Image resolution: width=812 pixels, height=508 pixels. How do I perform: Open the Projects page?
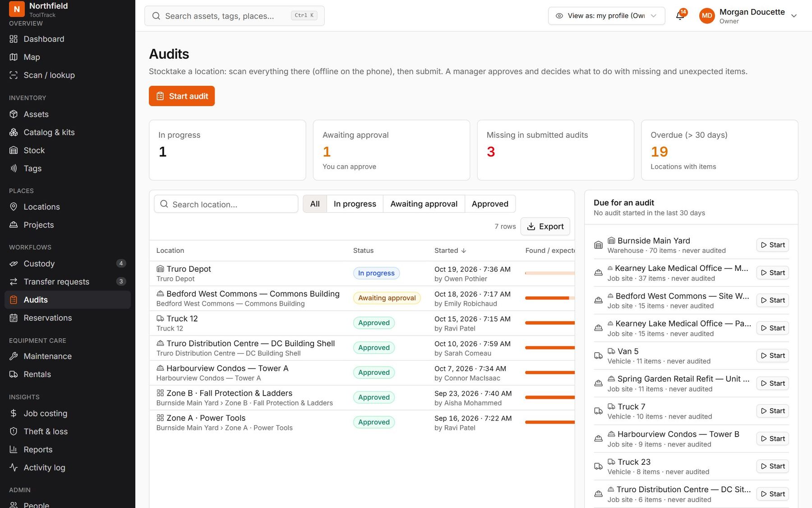pos(68,225)
